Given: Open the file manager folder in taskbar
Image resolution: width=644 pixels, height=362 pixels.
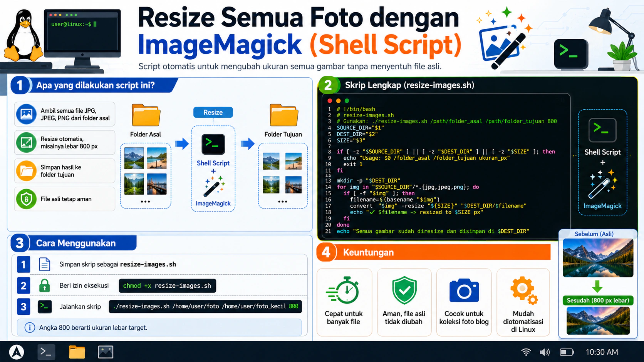Looking at the screenshot, I should tap(77, 352).
